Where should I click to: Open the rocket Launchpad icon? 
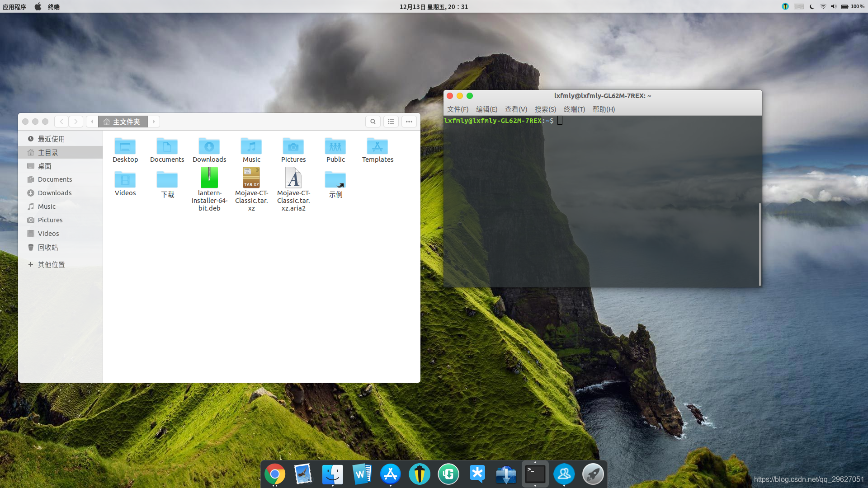593,474
